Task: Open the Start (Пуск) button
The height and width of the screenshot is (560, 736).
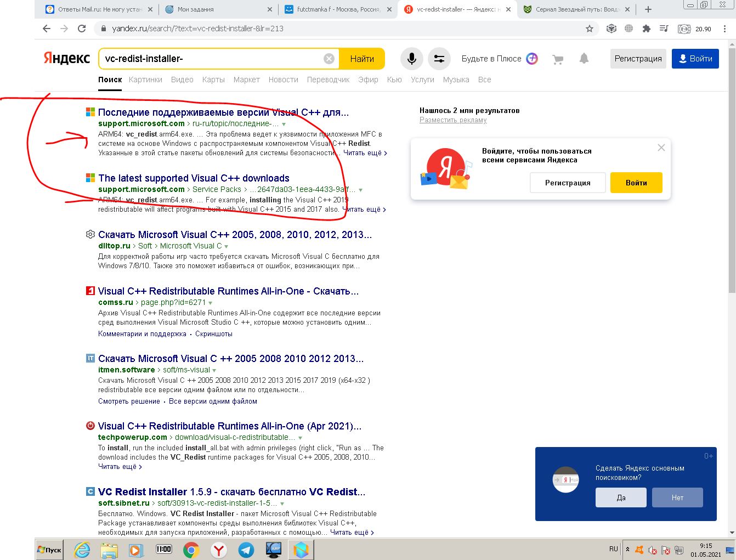Action: [50, 550]
